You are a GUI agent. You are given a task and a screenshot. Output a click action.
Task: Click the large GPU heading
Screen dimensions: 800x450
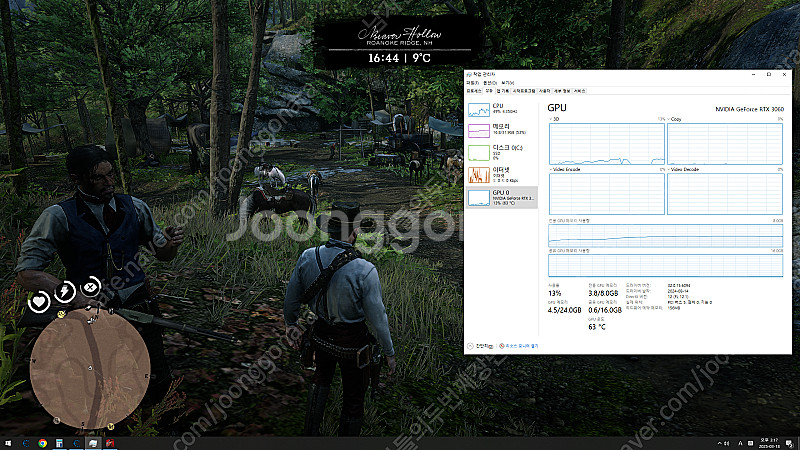(x=557, y=108)
